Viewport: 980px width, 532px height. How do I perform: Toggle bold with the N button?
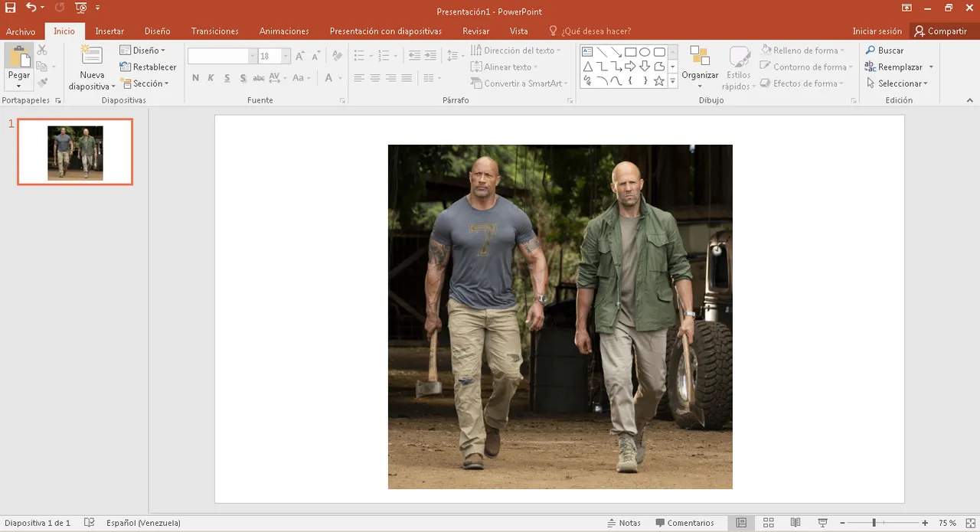click(x=195, y=78)
